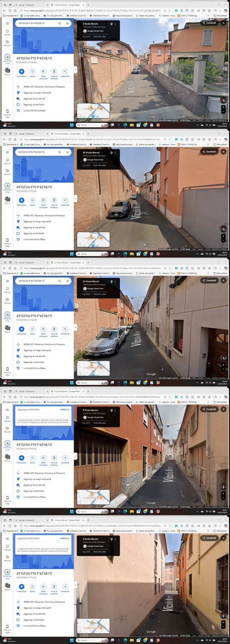This screenshot has height=644, width=230.
Task: Click 'Aggiungi un luogo mancante' in 30 Vicolo Moroni window
Action: pyautogui.click(x=37, y=221)
